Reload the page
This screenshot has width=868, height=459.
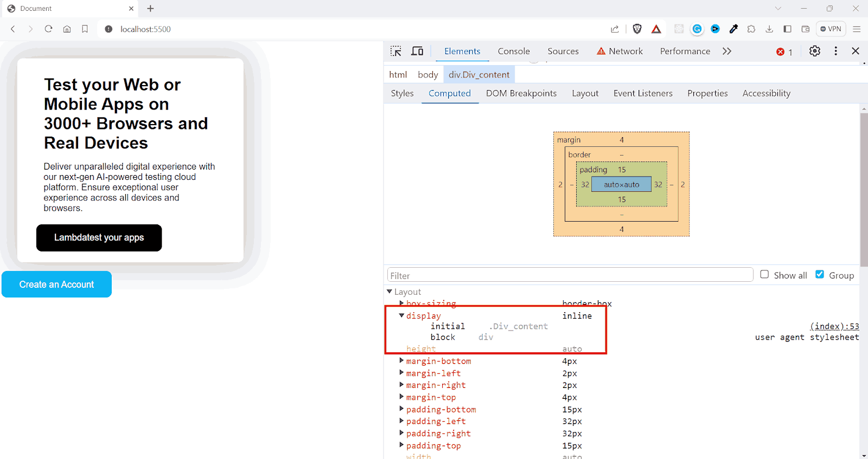pos(48,29)
